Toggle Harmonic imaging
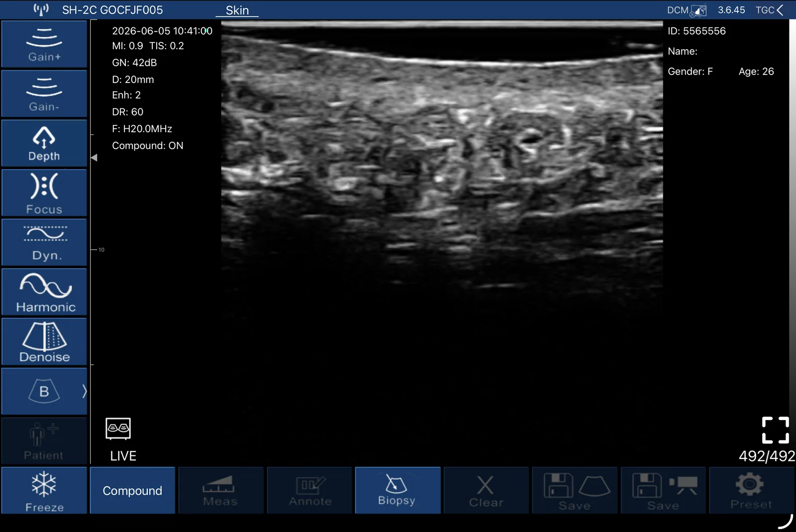796x532 pixels. 44,292
